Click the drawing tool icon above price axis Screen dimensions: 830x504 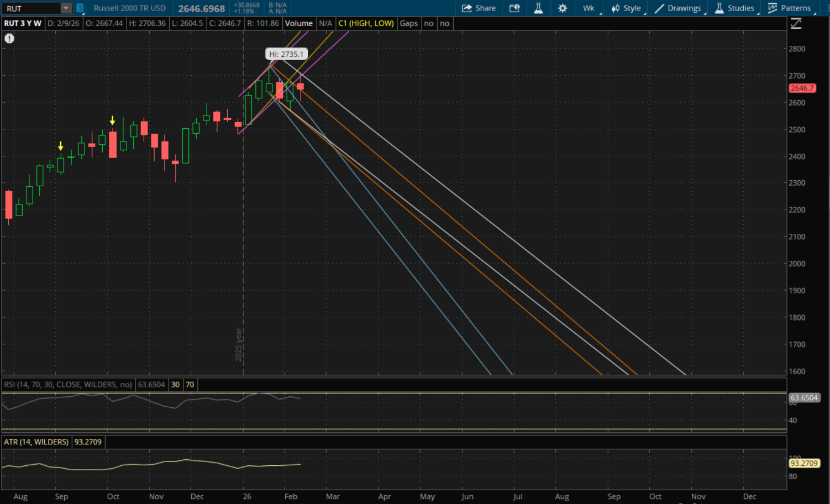tap(796, 24)
